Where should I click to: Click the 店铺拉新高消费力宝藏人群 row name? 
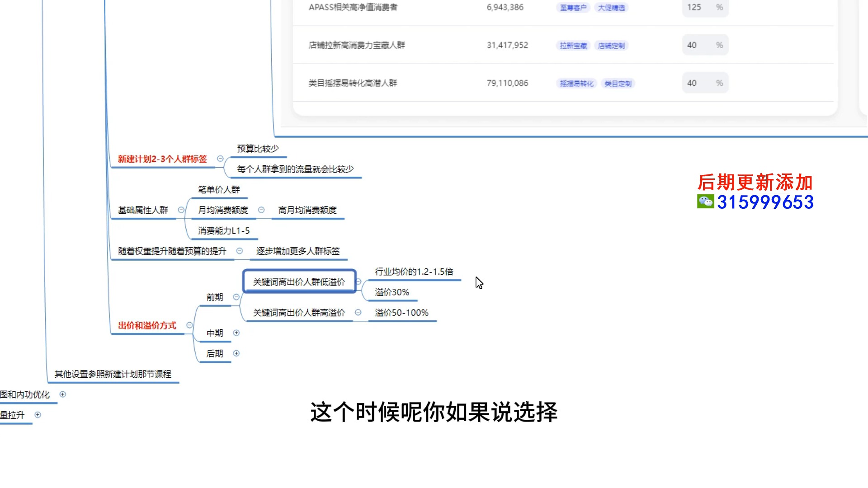357,45
